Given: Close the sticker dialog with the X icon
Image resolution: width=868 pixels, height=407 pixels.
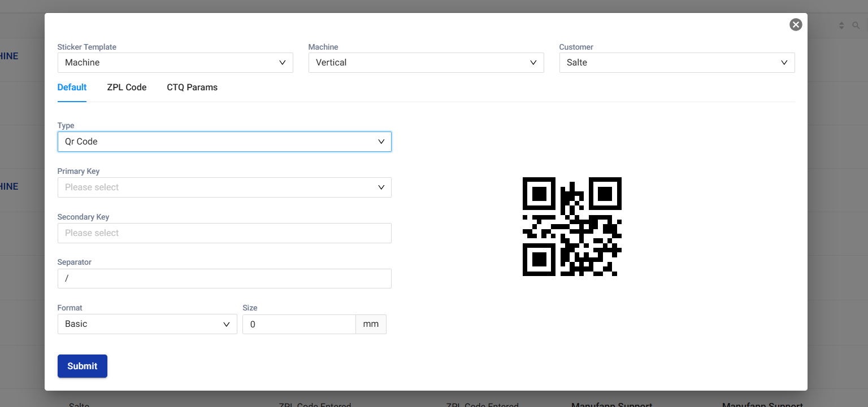Looking at the screenshot, I should click(x=796, y=24).
